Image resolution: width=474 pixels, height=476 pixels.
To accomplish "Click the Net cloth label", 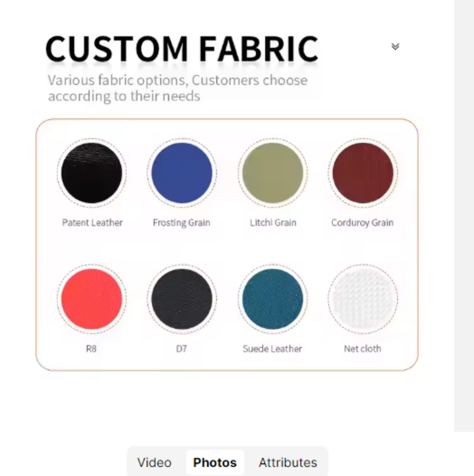I will point(362,349).
